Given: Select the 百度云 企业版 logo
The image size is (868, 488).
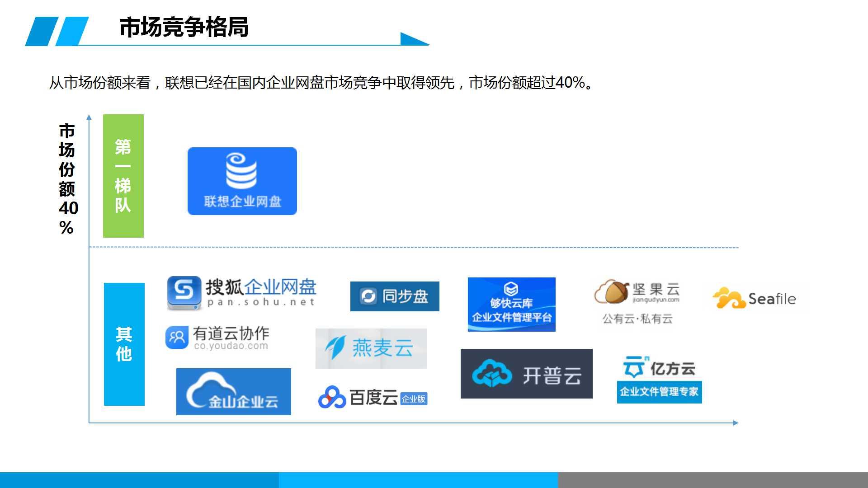Looking at the screenshot, I should click(x=373, y=397).
